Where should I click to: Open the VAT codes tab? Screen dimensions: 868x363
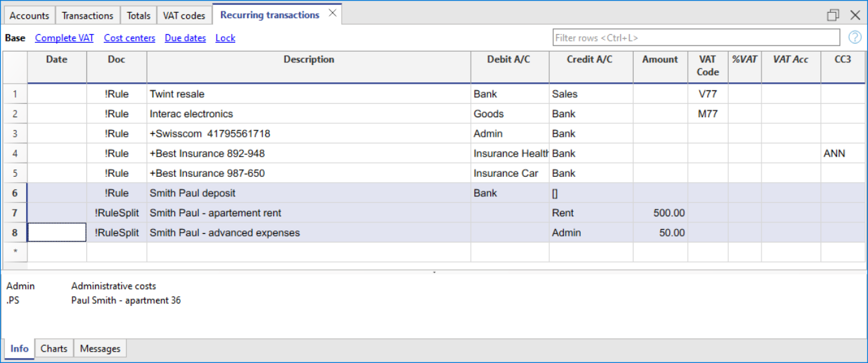(x=184, y=15)
